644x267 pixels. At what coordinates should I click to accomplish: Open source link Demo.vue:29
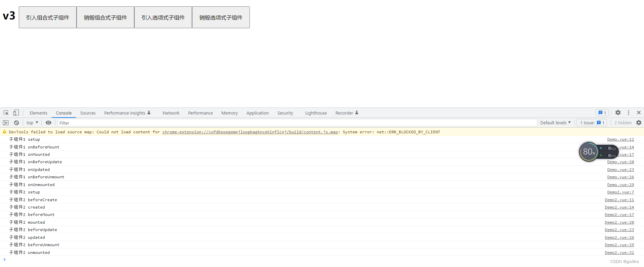click(620, 185)
